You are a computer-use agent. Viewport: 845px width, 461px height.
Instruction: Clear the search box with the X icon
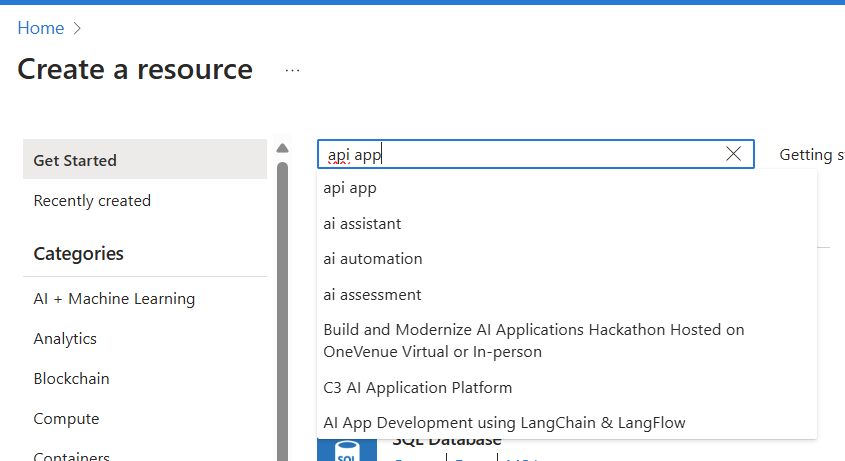click(733, 154)
